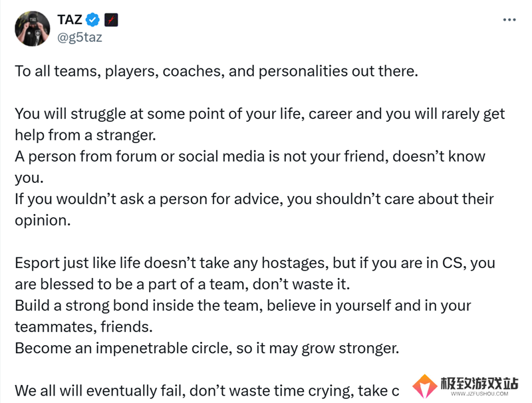Open the WWW.JZFUSHOU.COM watermark URL

coord(479,394)
